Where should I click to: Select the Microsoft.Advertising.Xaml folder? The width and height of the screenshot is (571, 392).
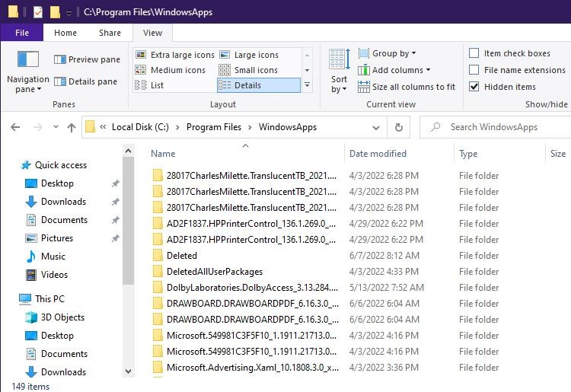[x=246, y=367]
